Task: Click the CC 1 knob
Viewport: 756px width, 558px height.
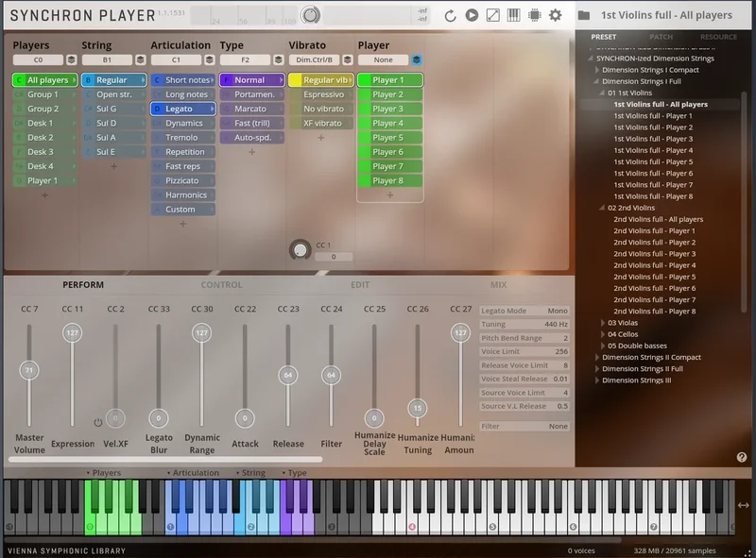Action: (300, 250)
